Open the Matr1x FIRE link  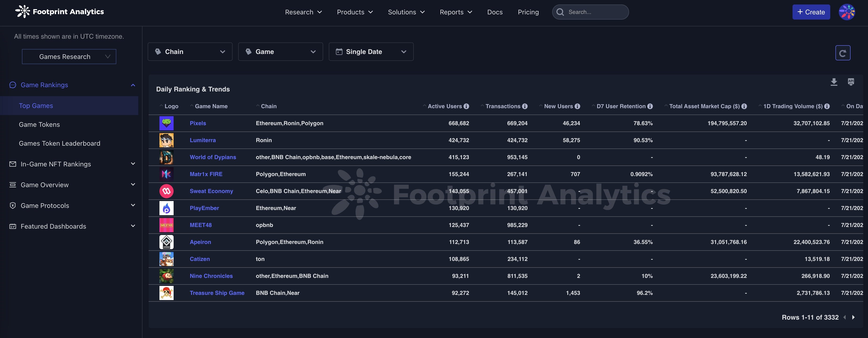[206, 174]
